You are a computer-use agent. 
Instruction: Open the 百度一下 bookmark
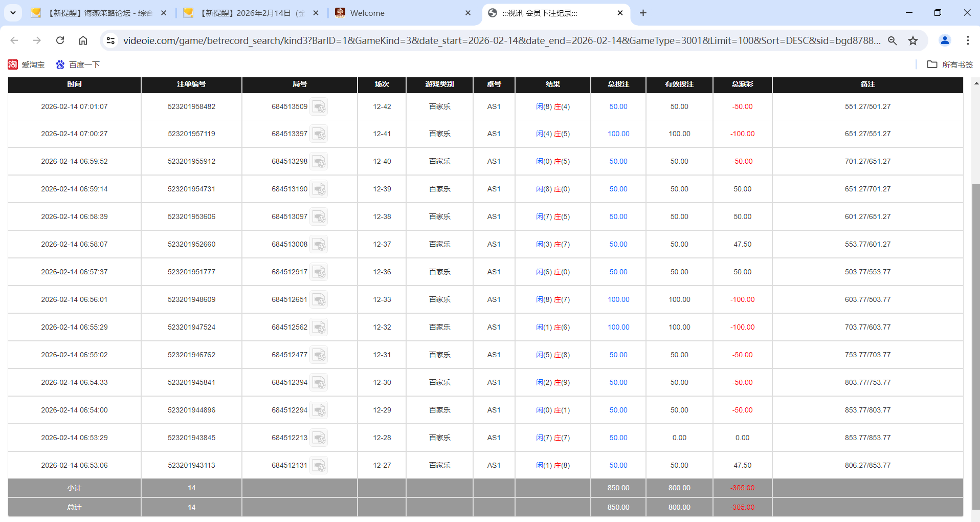click(x=78, y=64)
